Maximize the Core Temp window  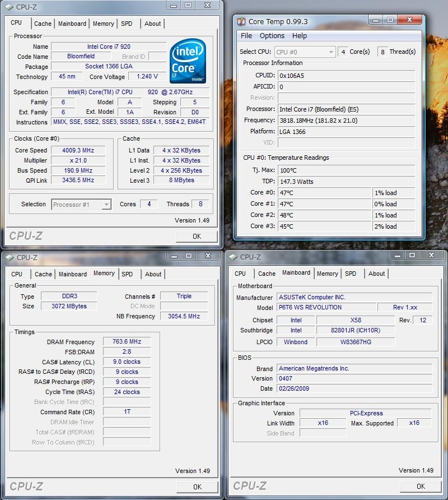click(x=390, y=21)
